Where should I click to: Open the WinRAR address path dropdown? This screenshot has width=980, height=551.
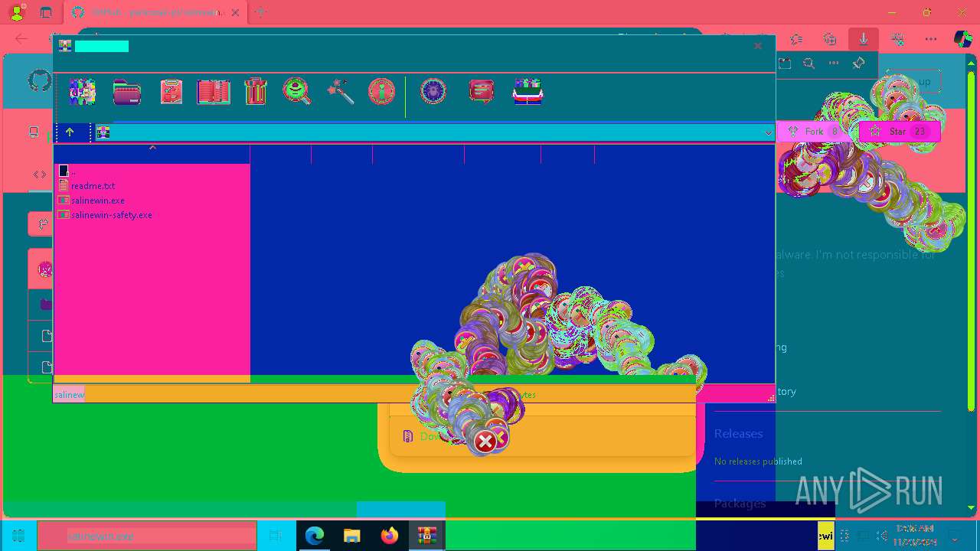pos(768,133)
